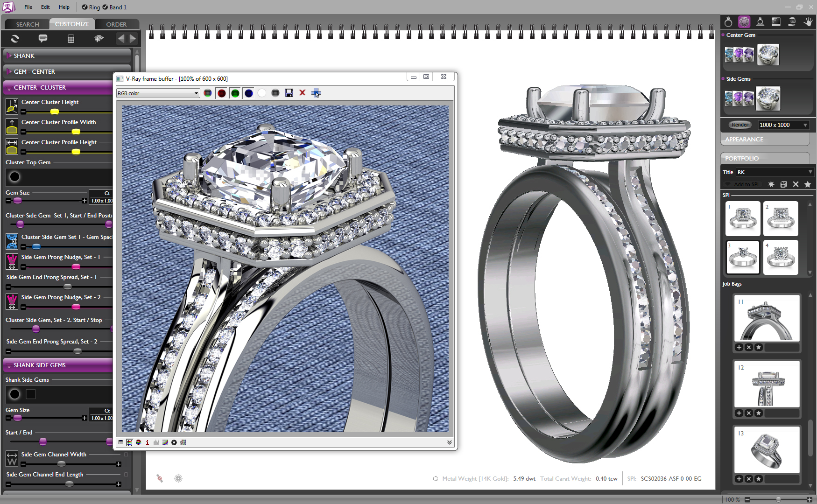Click the add diamond gem icon
The height and width of the screenshot is (504, 817).
[99, 39]
